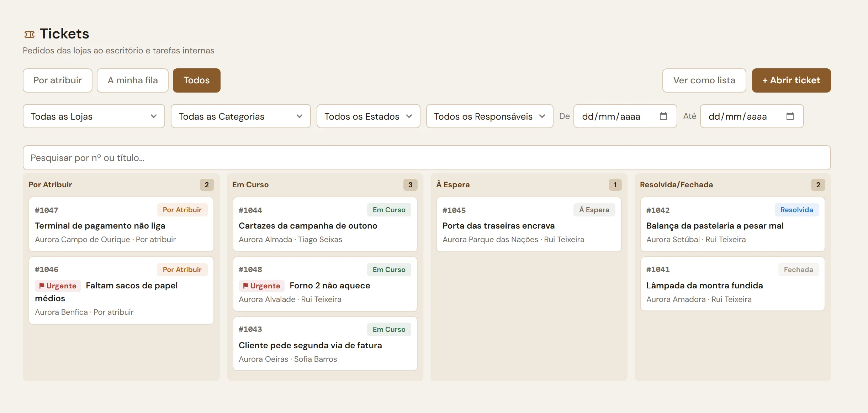Focus the Até date input field

tap(752, 116)
